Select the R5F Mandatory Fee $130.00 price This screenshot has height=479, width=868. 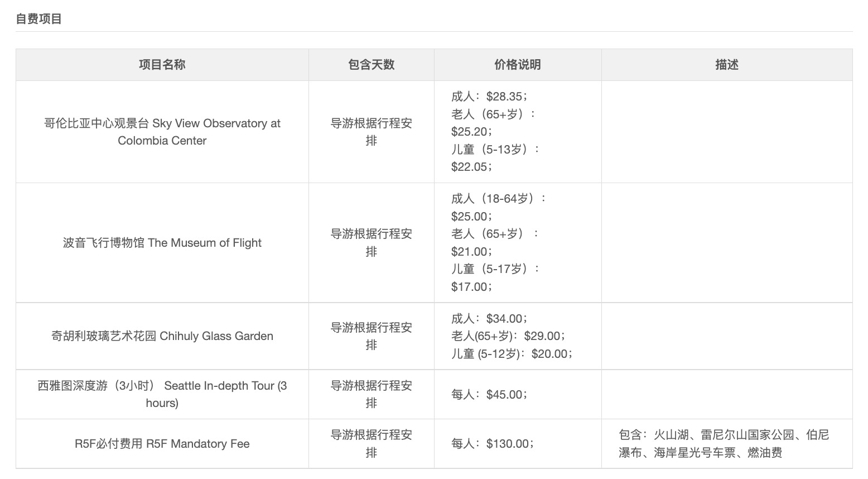(507, 444)
